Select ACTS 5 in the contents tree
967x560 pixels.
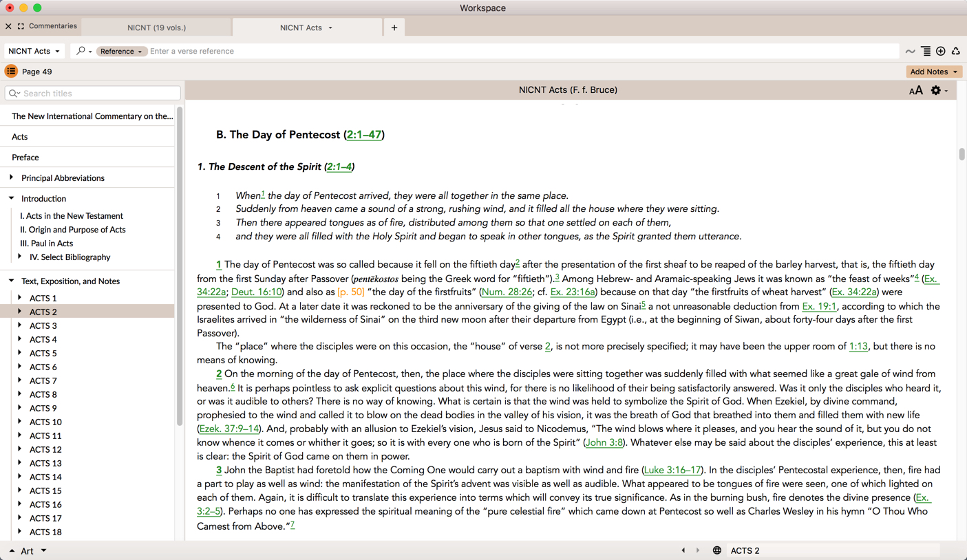(x=43, y=353)
